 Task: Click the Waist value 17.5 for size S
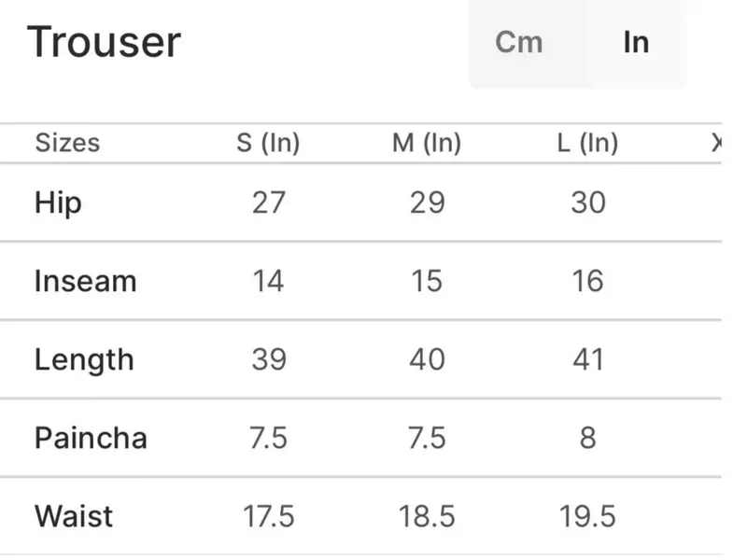point(268,516)
